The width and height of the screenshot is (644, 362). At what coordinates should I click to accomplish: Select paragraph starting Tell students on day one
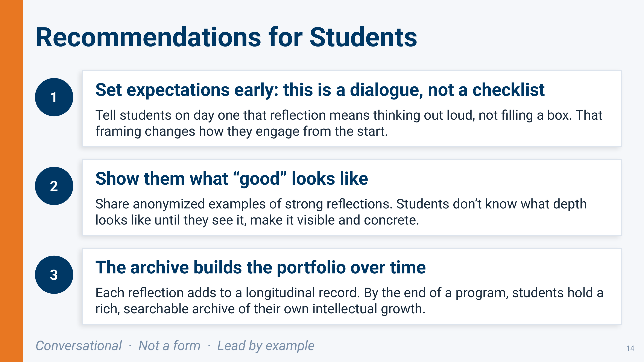tap(349, 123)
